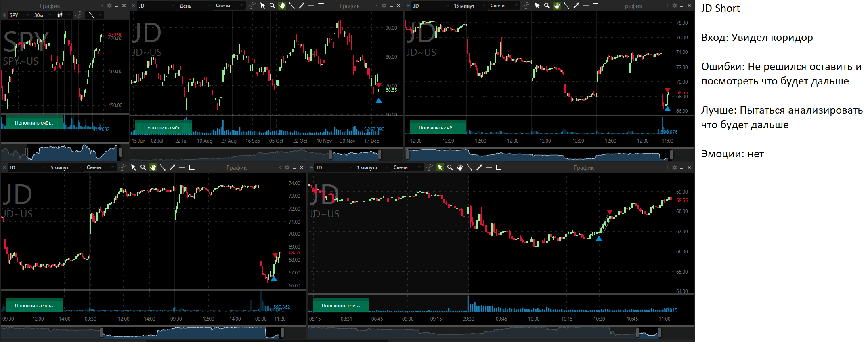
Task: Click right handle of SPY range navigator
Action: 120,152
